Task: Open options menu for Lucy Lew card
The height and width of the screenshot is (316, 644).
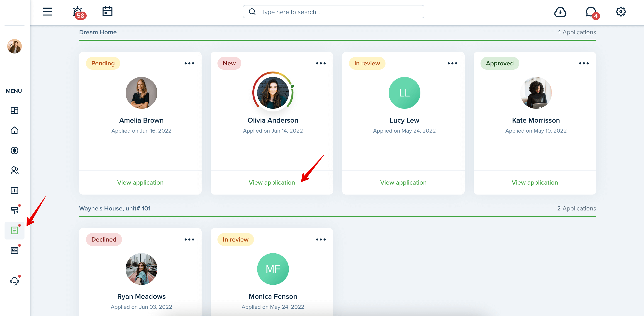Action: coord(452,64)
